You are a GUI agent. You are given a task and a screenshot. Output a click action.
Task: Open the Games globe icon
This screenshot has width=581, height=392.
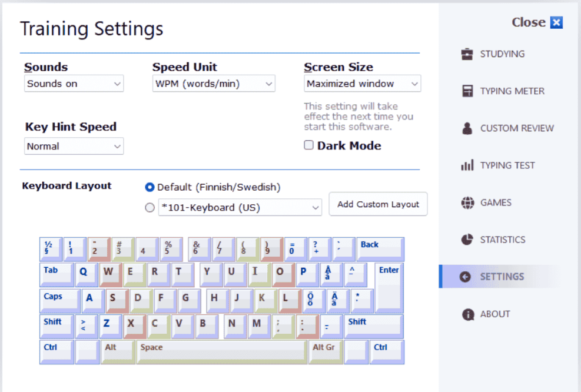tap(467, 202)
